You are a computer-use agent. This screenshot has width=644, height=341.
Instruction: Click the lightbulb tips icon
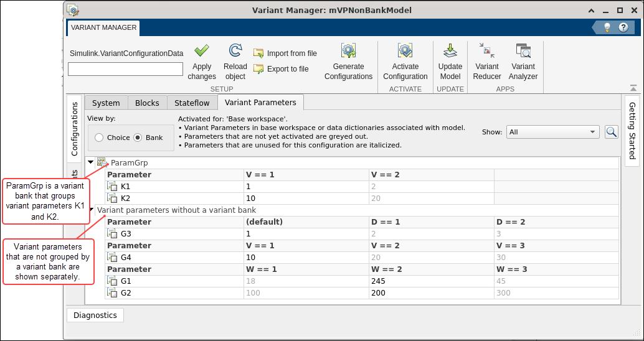point(607,27)
